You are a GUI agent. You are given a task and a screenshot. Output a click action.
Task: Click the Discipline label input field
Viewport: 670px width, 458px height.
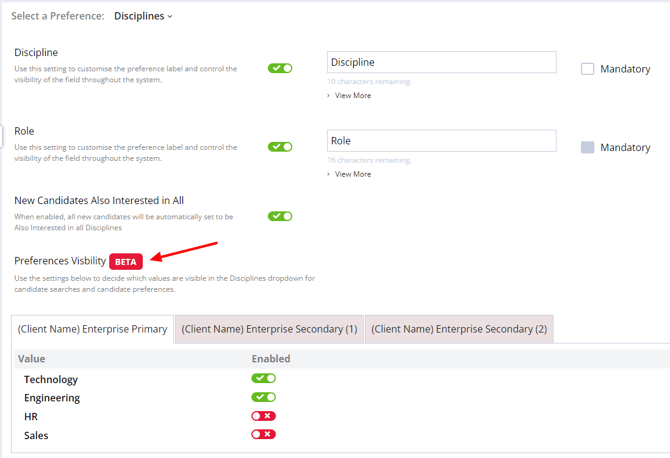click(441, 62)
